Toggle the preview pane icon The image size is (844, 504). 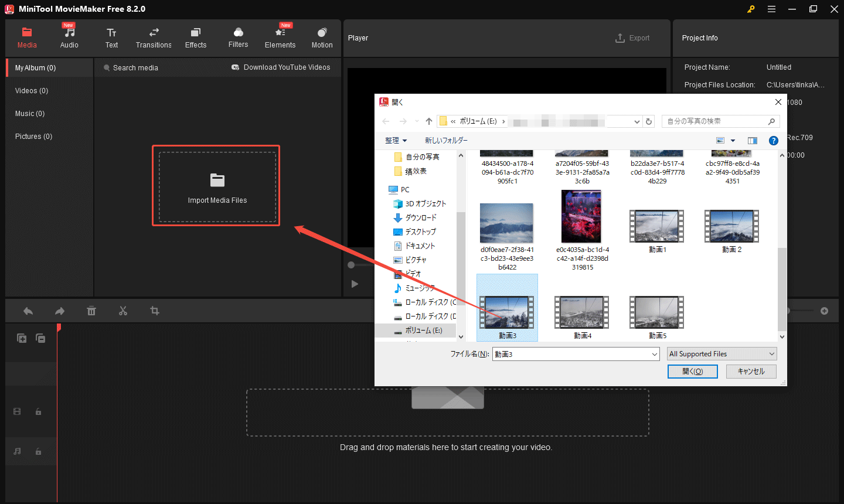click(753, 141)
